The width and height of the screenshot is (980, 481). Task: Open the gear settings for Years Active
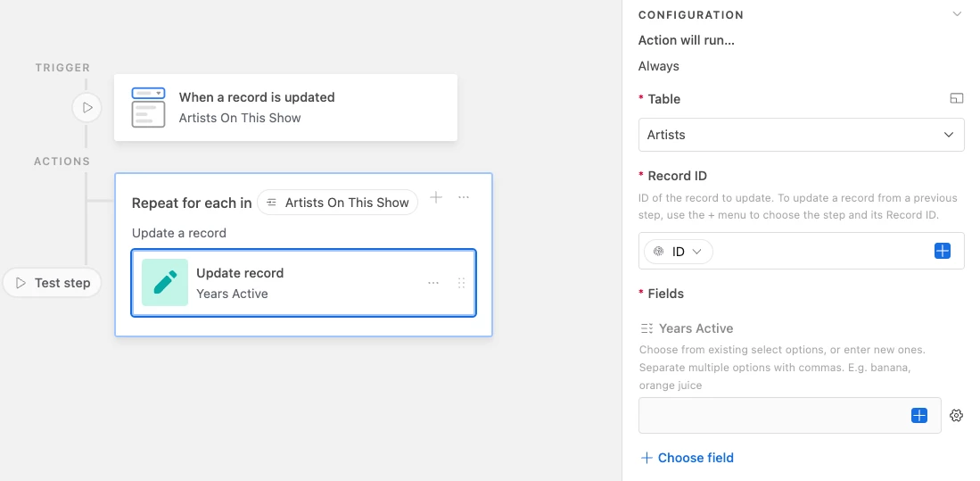point(957,416)
